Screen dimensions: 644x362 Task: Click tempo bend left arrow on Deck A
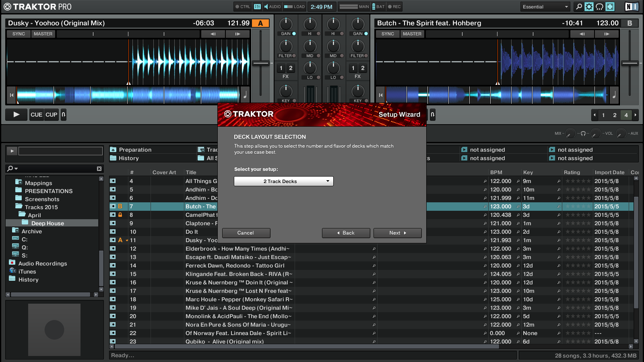(x=213, y=34)
